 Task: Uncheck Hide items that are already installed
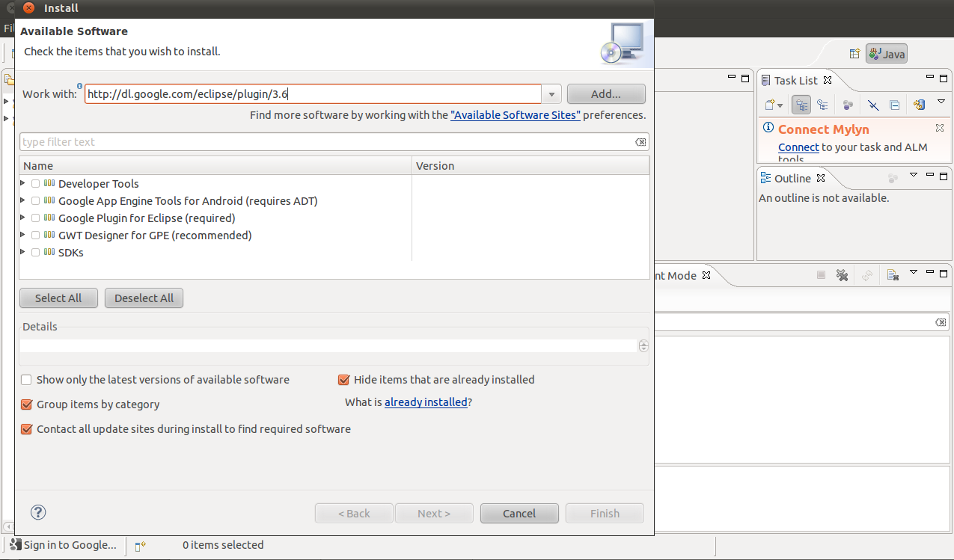pos(344,380)
